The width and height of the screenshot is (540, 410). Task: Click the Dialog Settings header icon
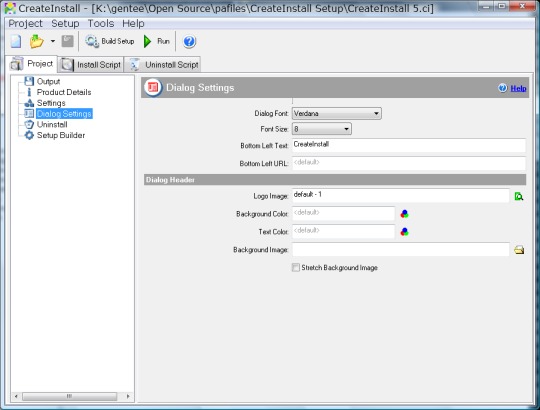tap(153, 87)
